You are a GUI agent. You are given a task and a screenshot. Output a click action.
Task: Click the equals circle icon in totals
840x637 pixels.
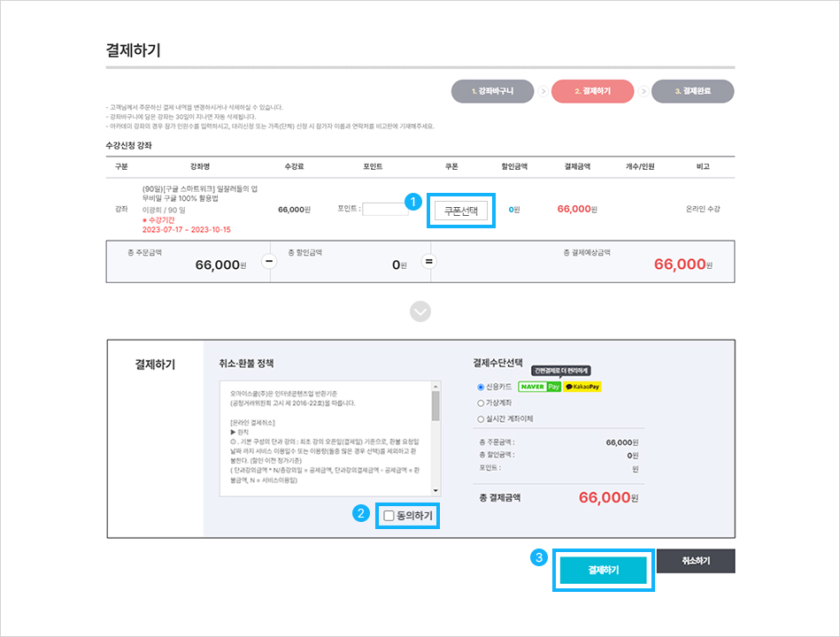[428, 261]
